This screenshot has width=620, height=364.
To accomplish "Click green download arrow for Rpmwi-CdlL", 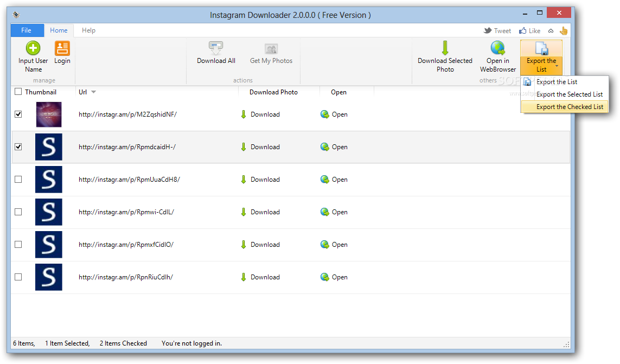I will pos(244,212).
